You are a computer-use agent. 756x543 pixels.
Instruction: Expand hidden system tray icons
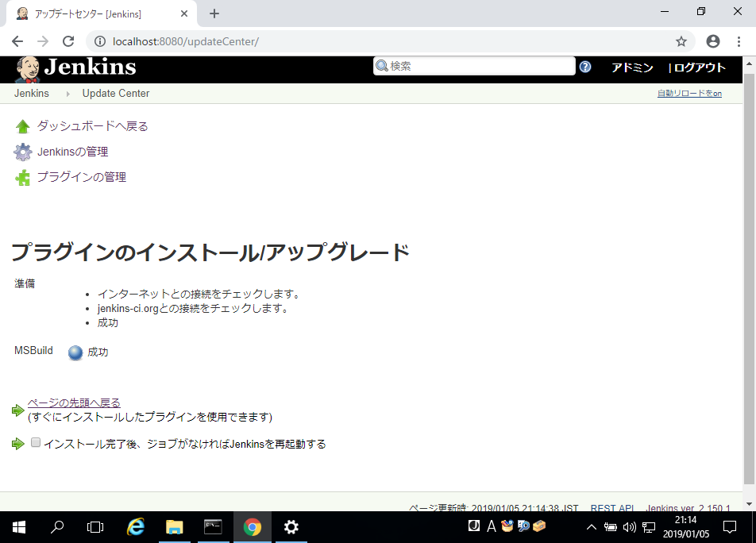591,526
